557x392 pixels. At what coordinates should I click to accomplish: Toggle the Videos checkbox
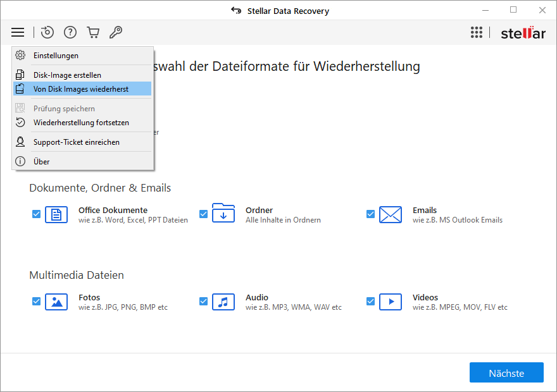click(370, 301)
